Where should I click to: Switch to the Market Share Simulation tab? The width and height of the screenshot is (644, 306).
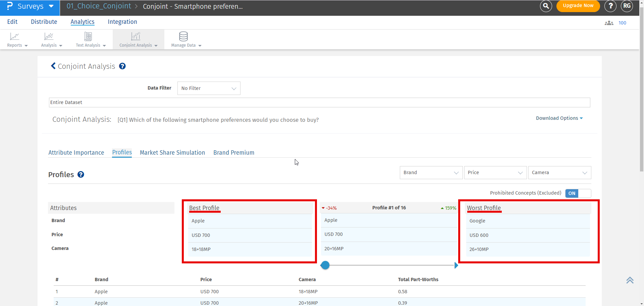tap(172, 153)
